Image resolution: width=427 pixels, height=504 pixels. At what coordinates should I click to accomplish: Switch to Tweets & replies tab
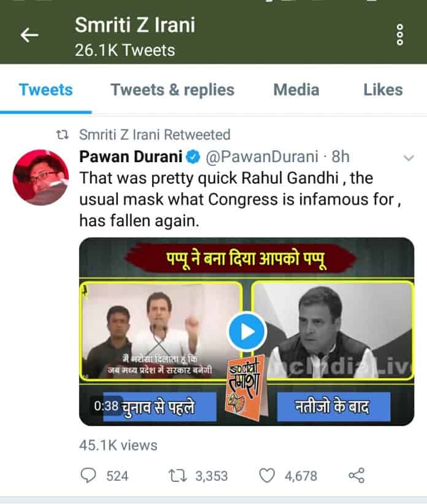[x=172, y=90]
